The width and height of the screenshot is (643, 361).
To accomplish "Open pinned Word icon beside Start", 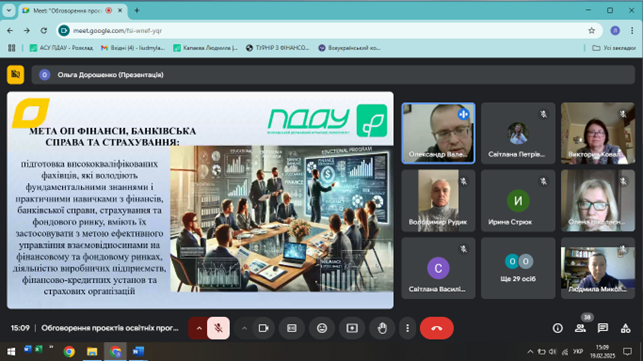I will pos(28,350).
